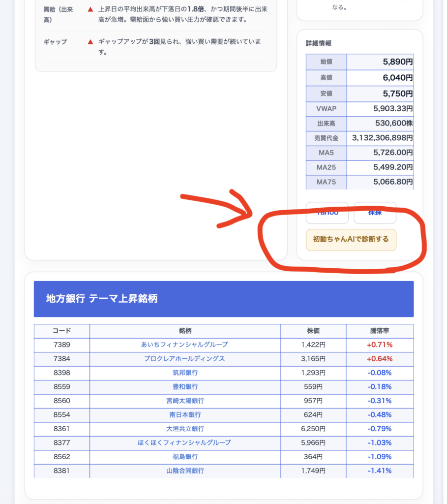Click the コード column header
The width and height of the screenshot is (447, 504).
pyautogui.click(x=62, y=331)
